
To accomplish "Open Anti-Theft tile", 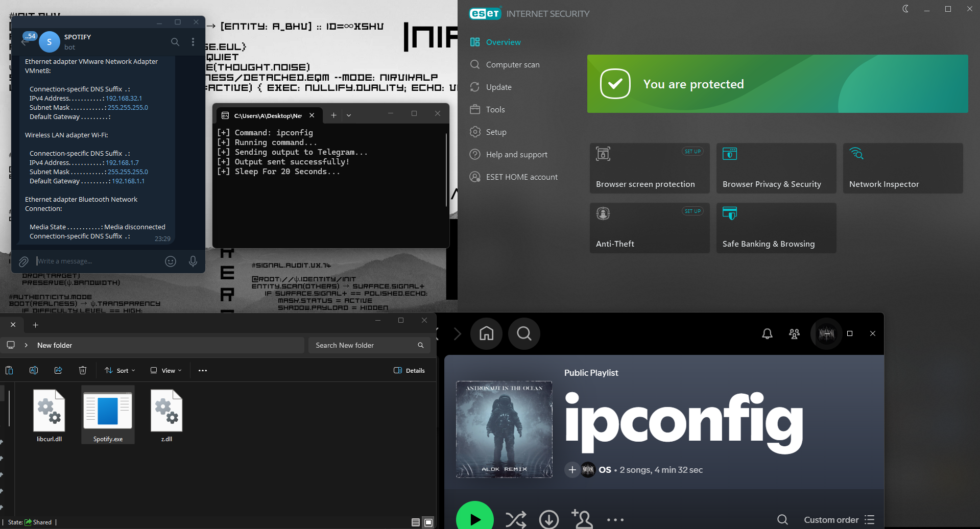I will [x=650, y=228].
